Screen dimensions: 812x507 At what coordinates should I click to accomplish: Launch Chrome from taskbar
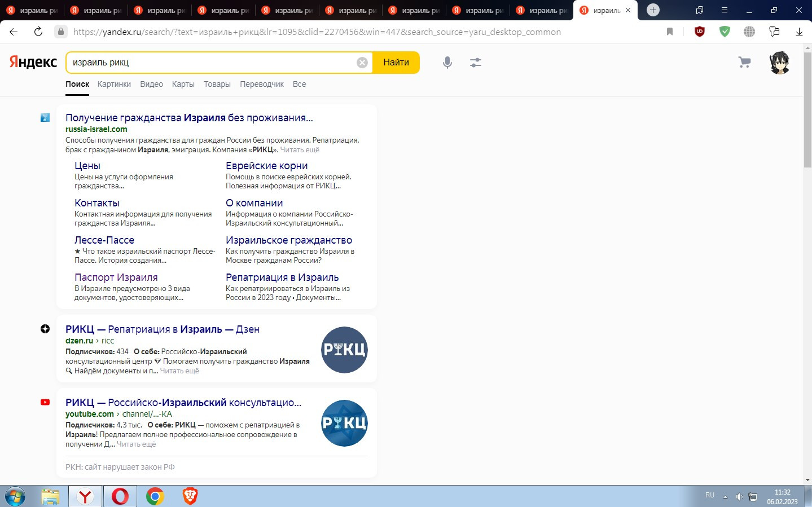pyautogui.click(x=155, y=496)
